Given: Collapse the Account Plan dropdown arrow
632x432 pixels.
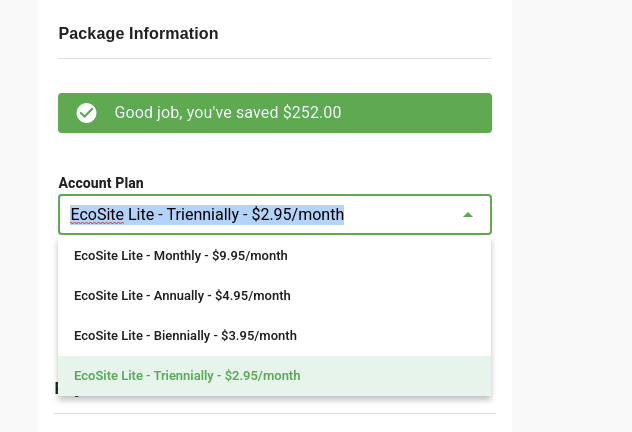Looking at the screenshot, I should point(468,215).
